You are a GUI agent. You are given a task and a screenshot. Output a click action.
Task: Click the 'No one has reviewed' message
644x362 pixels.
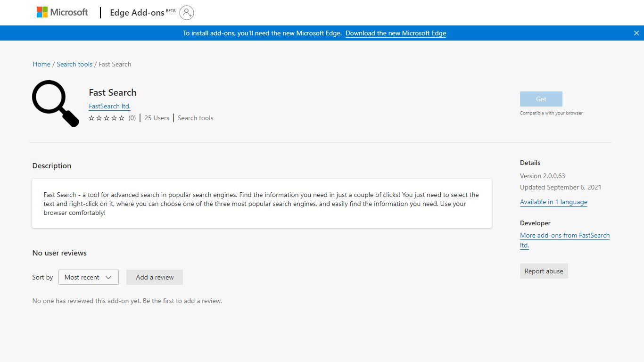click(127, 301)
